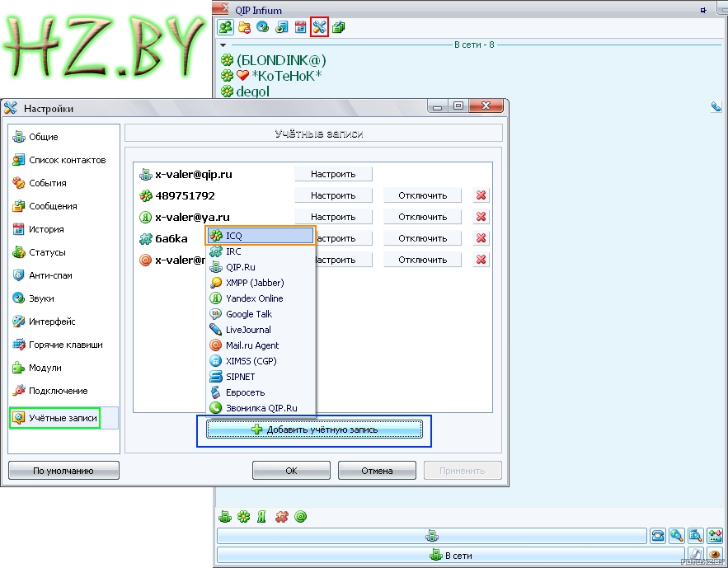The width and height of the screenshot is (728, 568).
Task: Click Отключить for account 489751792
Action: (422, 195)
